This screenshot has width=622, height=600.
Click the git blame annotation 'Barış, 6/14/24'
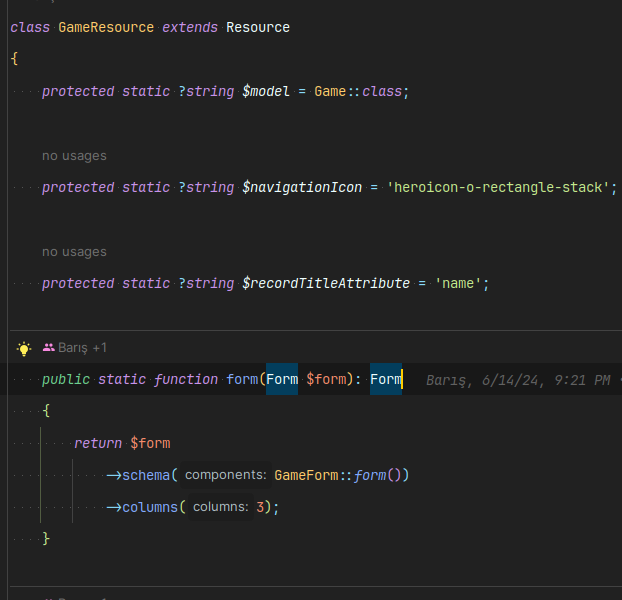[517, 380]
